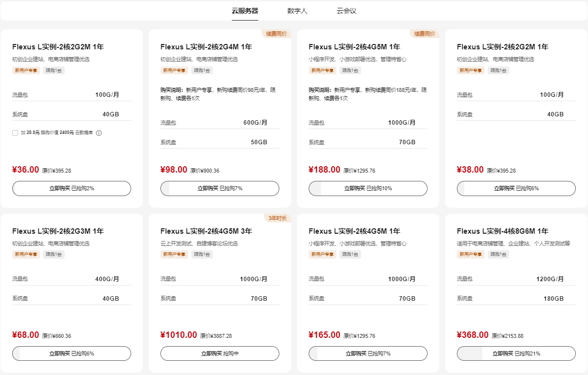Click original price 原价¥3887.28

coord(216,336)
